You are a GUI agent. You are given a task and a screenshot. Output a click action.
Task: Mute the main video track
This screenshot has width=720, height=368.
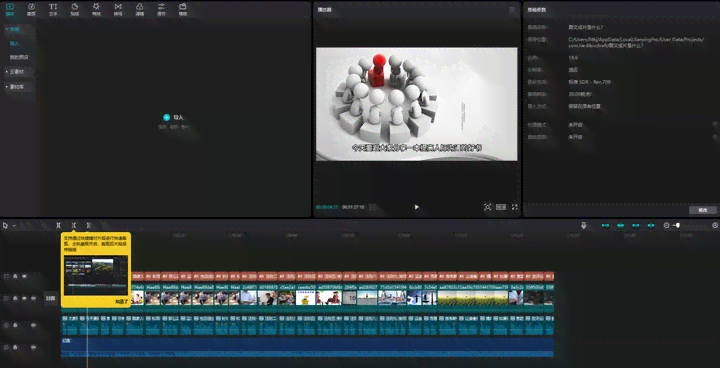[x=34, y=299]
